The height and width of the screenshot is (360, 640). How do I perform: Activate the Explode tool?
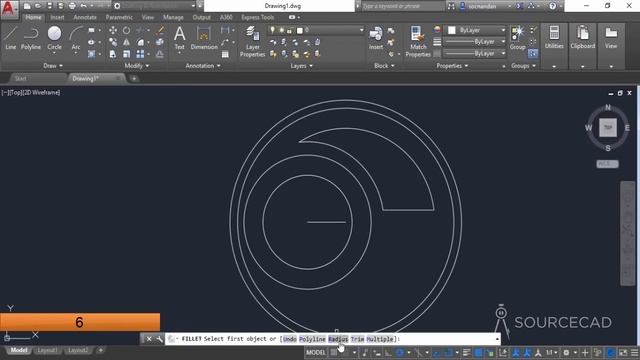(160, 42)
